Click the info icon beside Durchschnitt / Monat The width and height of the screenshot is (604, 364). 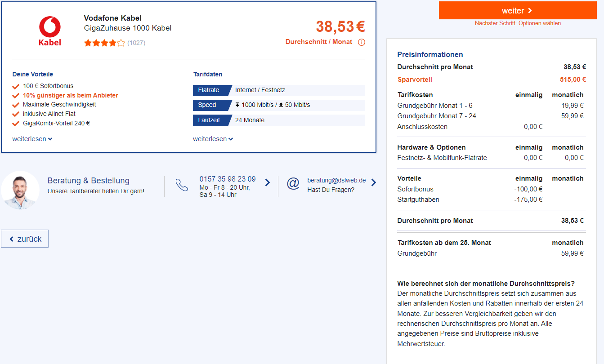[362, 42]
